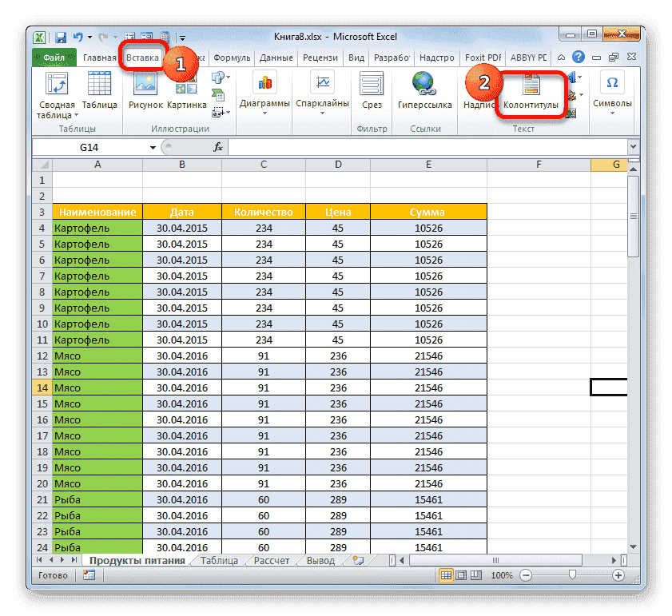Viewport: 672px width, 616px height.
Task: Open the Спарклайны (Sparklines) dropdown
Action: (x=322, y=93)
